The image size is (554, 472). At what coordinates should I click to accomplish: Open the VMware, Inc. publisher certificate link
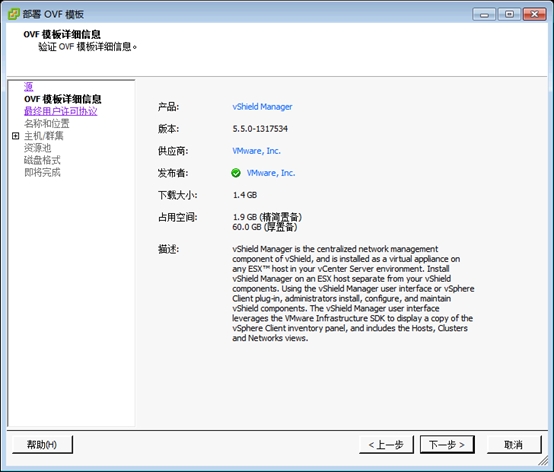271,173
